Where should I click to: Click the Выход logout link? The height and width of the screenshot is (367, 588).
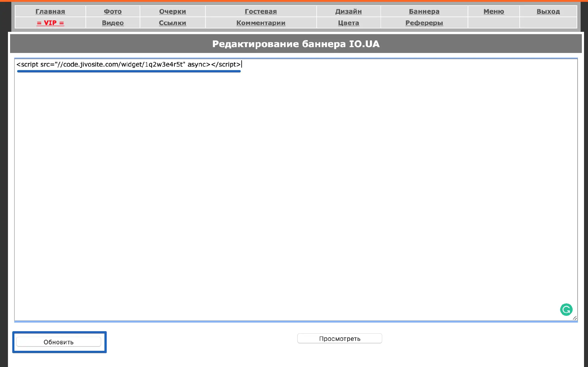click(548, 11)
